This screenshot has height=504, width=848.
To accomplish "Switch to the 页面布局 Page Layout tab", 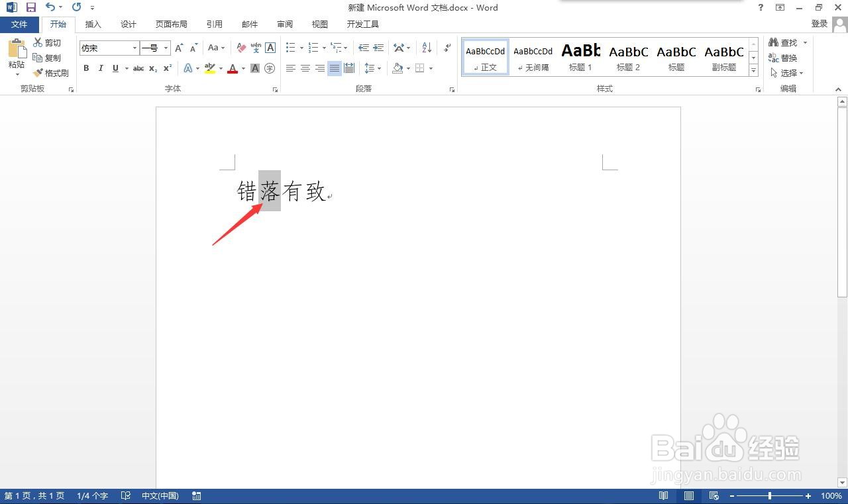I will click(172, 24).
